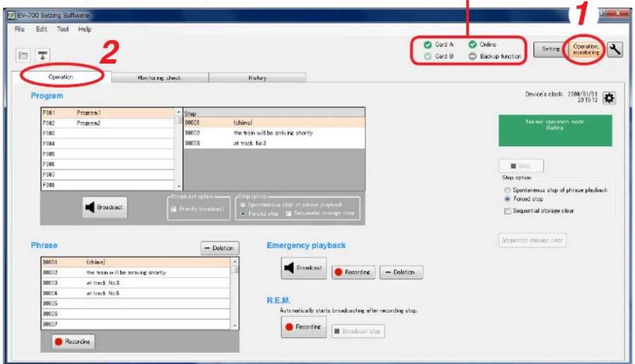Select phrase 00002 train arriving shortly

coord(136,272)
